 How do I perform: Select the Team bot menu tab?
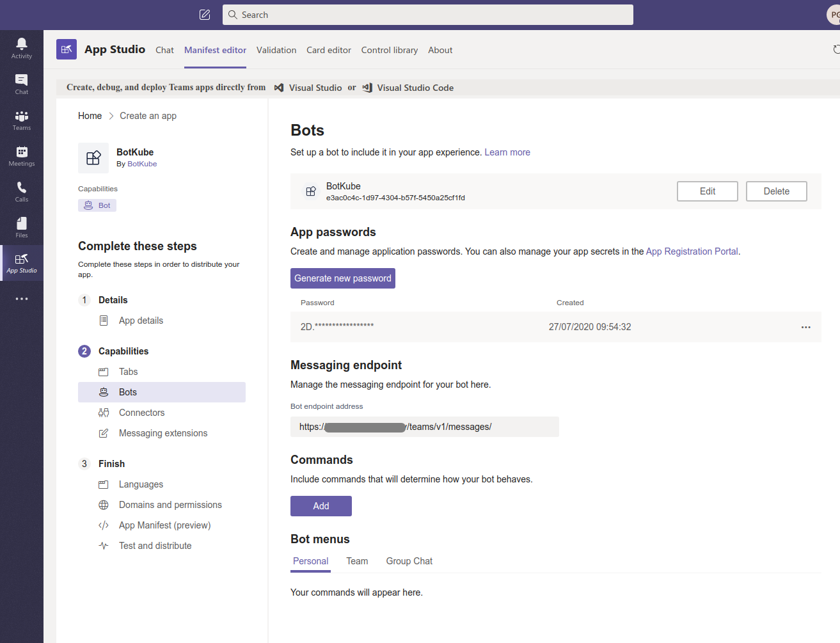357,561
